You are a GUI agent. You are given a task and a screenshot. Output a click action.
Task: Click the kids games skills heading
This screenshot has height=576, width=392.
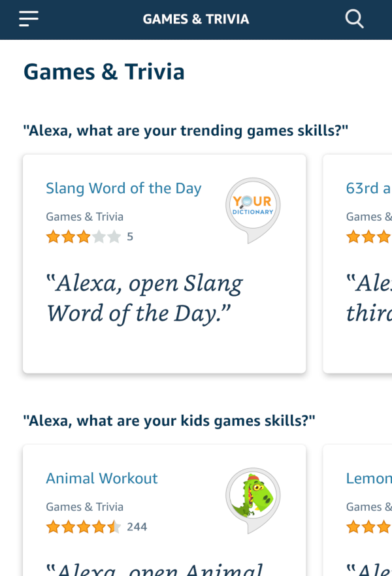click(170, 420)
